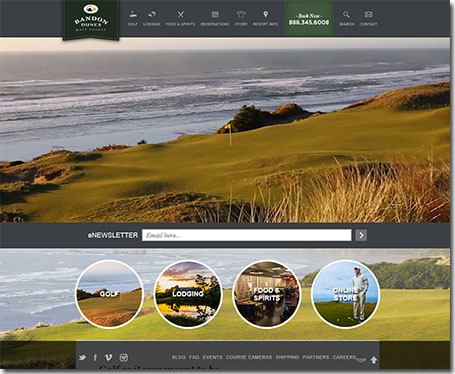
Task: Visit the Twitter social icon
Action: (x=82, y=358)
